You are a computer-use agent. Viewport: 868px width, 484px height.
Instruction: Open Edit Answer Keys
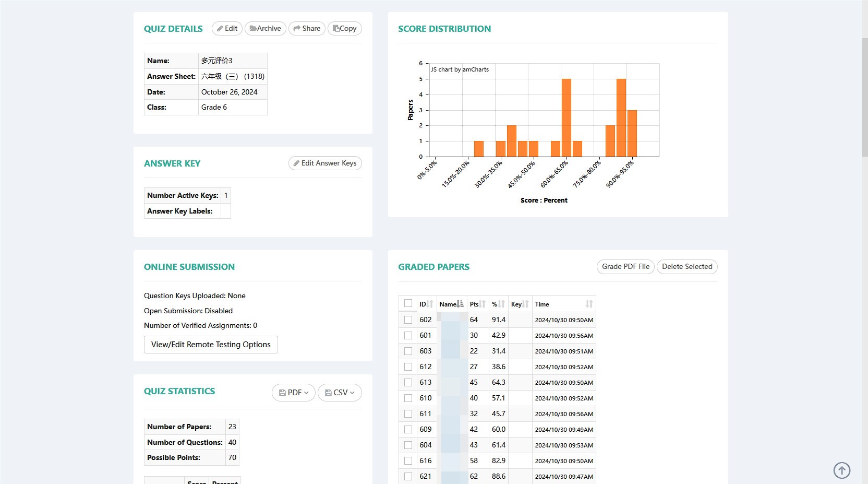coord(324,163)
